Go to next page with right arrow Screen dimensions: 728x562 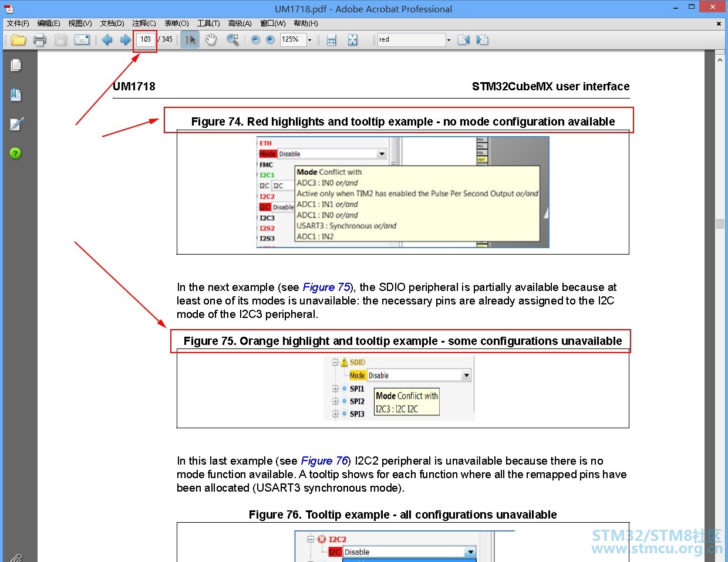pyautogui.click(x=125, y=40)
